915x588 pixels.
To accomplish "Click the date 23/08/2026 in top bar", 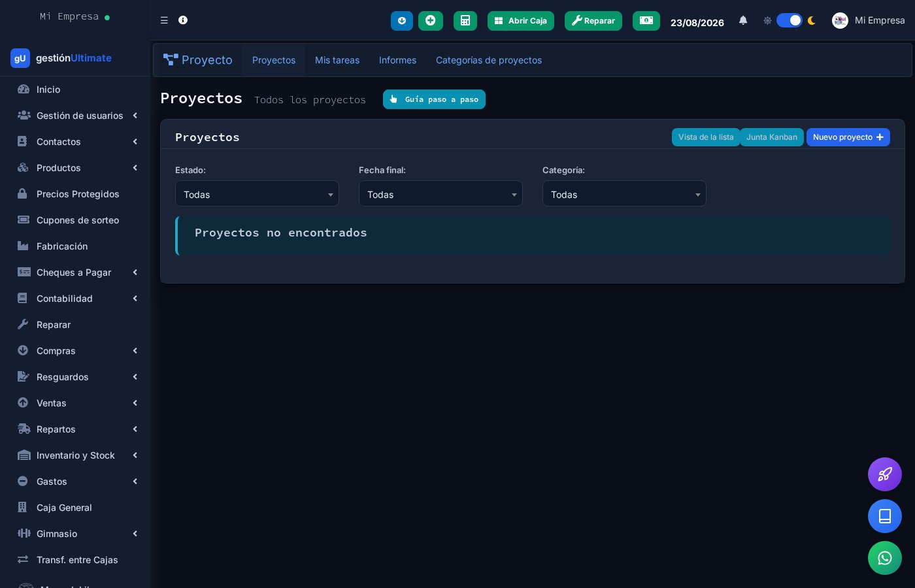I will 697,22.
